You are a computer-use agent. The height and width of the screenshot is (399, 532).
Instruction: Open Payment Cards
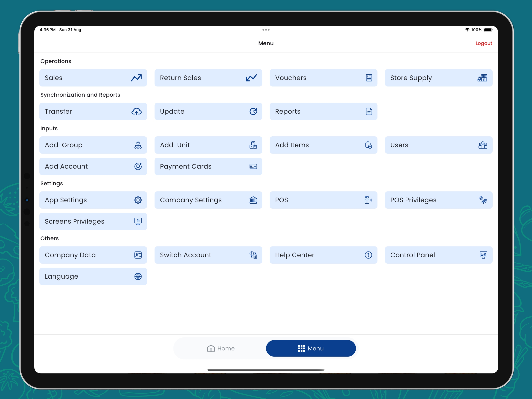pyautogui.click(x=208, y=166)
